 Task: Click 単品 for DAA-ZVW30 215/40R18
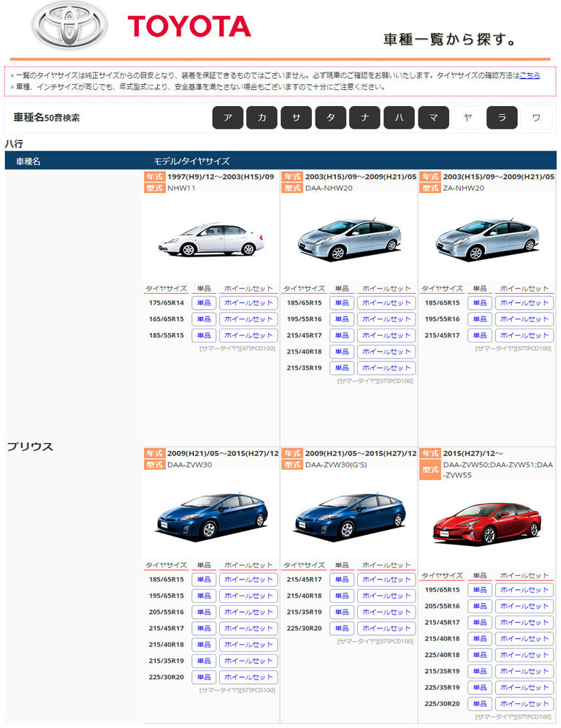pos(204,645)
